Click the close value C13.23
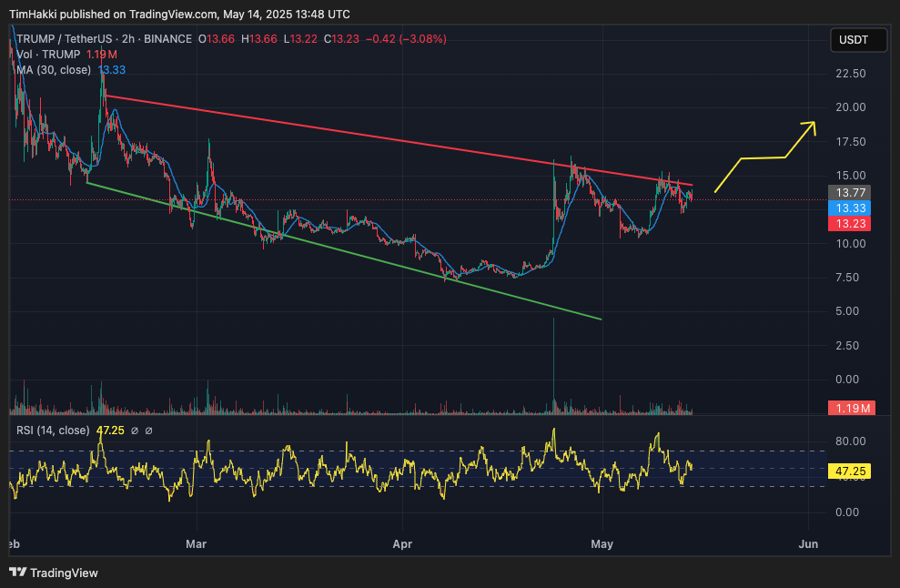The image size is (900, 588). pos(341,39)
